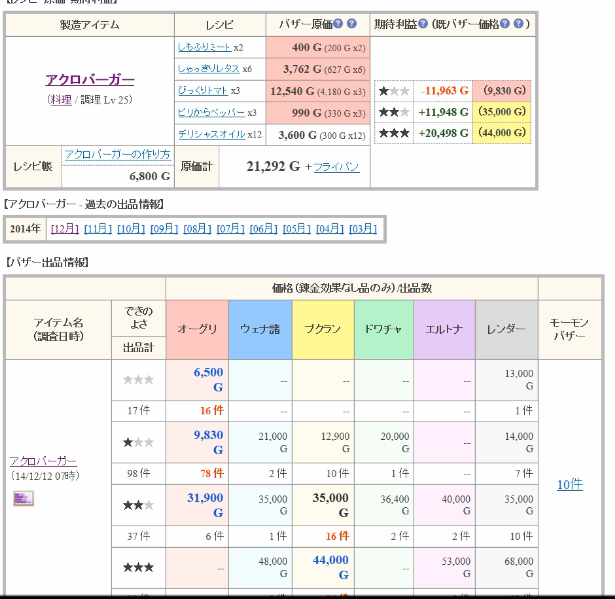The height and width of the screenshot is (599, 615).
Task: Click blue プクラン 44,000 G price
Action: click(331, 567)
